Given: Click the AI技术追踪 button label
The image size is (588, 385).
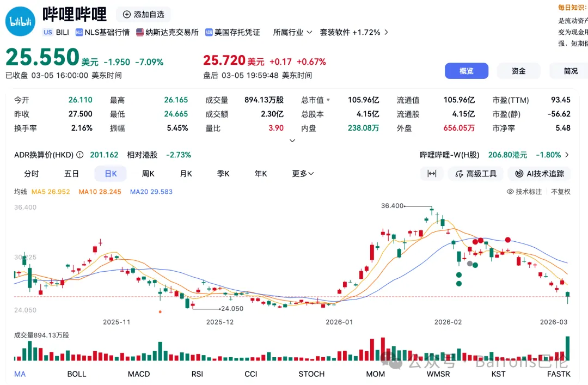Looking at the screenshot, I should (x=545, y=174).
